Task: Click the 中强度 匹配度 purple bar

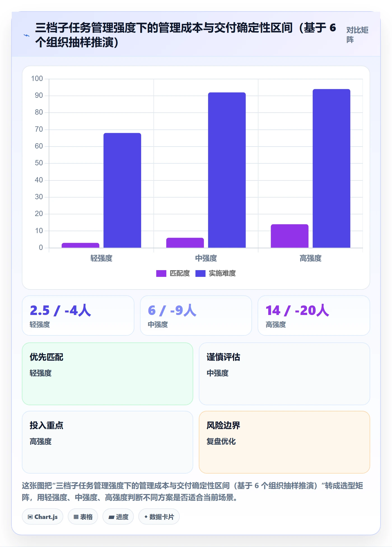Action: pyautogui.click(x=185, y=243)
